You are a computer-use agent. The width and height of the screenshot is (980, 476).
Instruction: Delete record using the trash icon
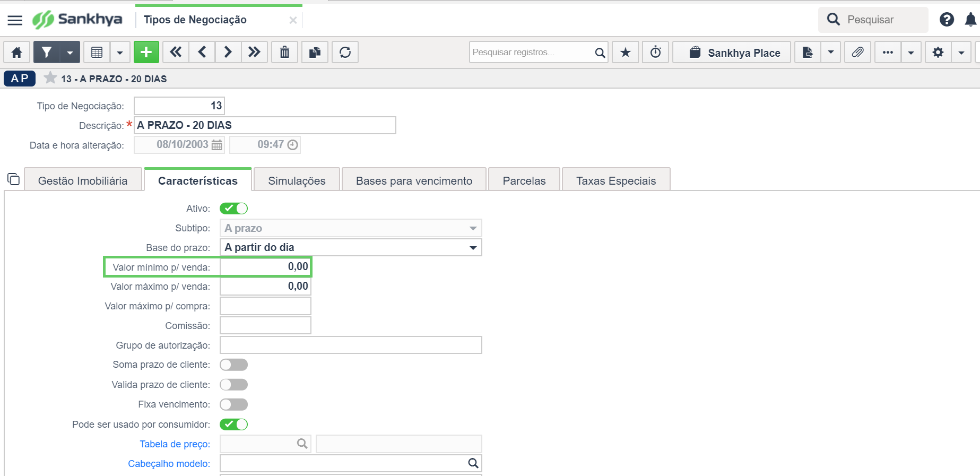coord(285,52)
